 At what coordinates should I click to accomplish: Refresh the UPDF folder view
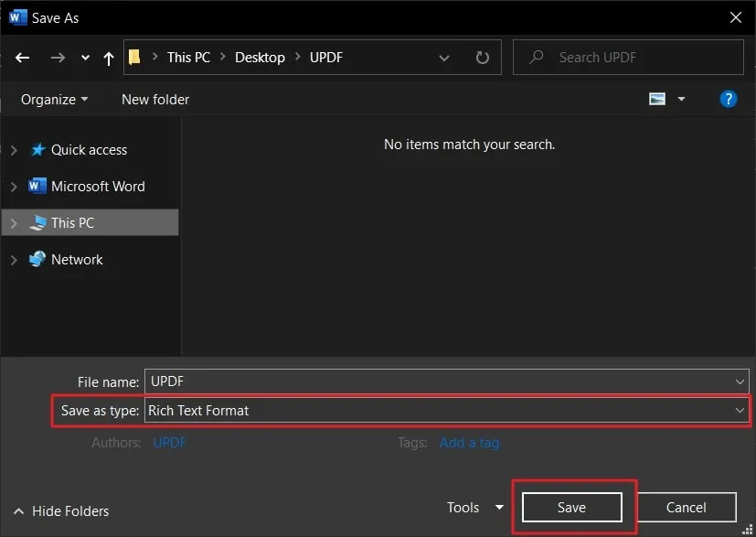coord(482,57)
